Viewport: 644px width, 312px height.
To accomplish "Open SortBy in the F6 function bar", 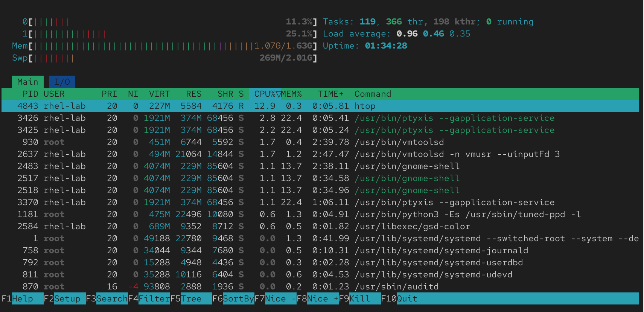I will 233,298.
